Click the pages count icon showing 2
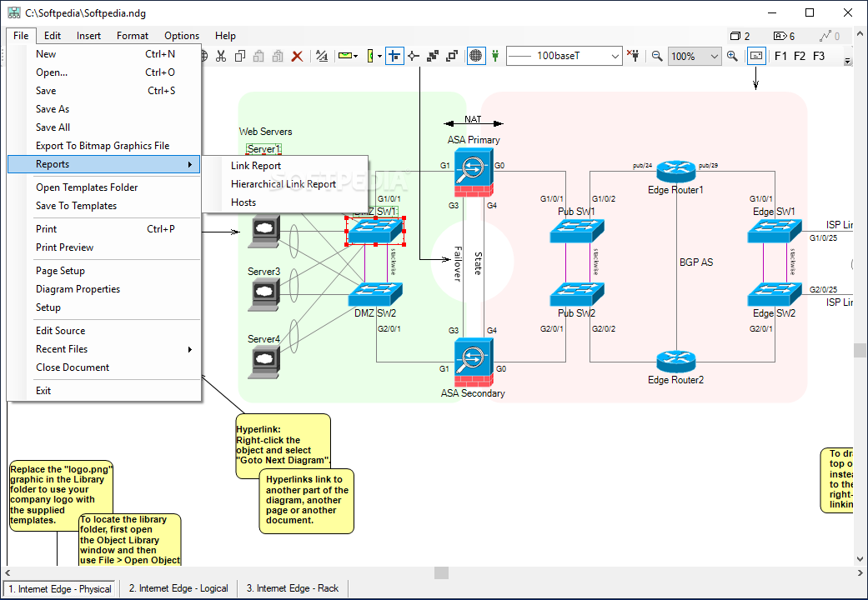This screenshot has width=868, height=600. click(735, 36)
